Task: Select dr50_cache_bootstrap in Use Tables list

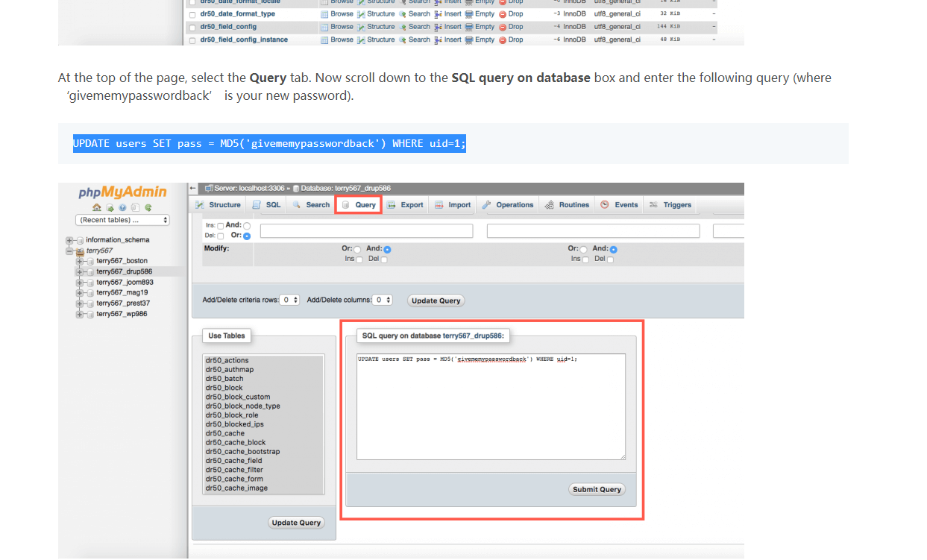Action: click(x=242, y=452)
